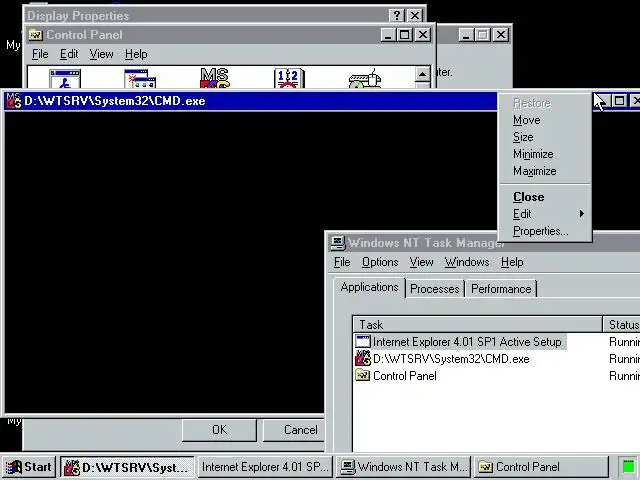The height and width of the screenshot is (480, 640).
Task: Click the Internet Explorer Setup task icon
Action: 362,341
